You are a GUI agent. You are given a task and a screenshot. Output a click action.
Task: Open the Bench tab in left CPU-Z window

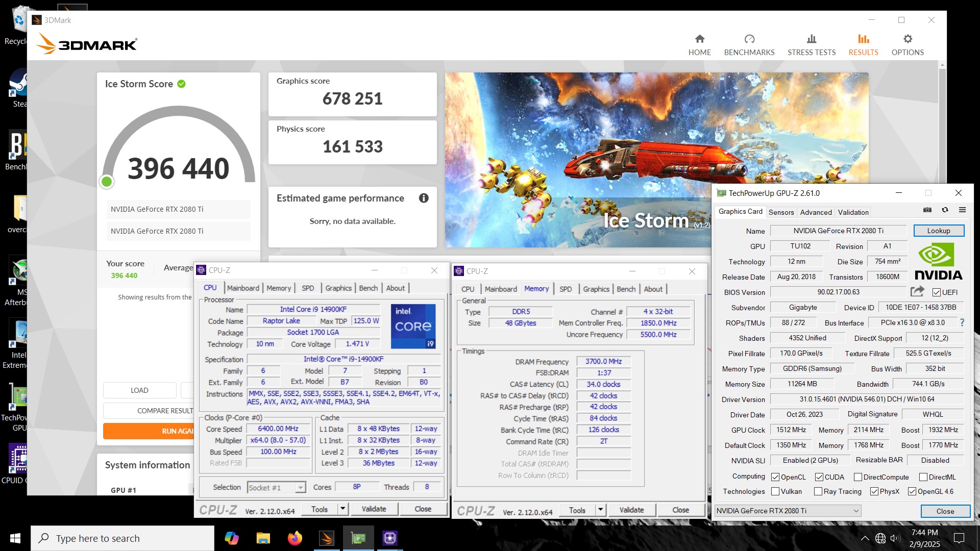coord(368,288)
